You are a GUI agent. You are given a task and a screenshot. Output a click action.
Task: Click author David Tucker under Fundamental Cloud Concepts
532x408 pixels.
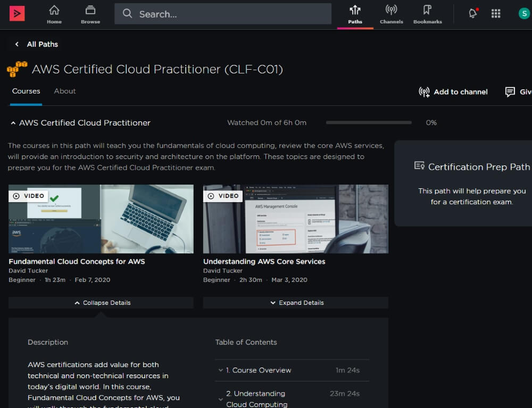pos(28,271)
